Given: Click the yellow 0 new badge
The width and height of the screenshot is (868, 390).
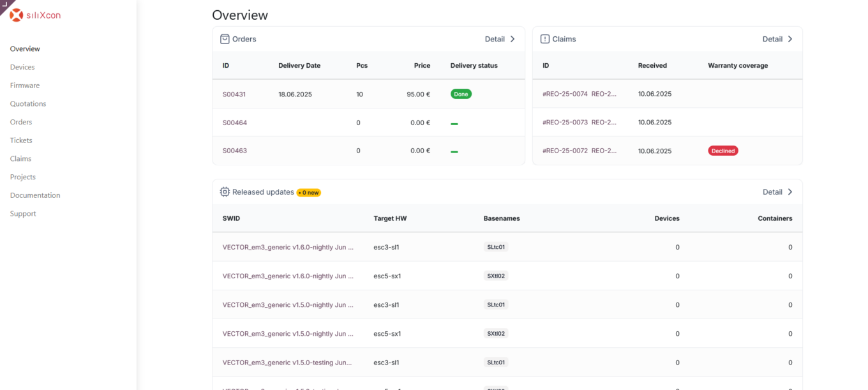Looking at the screenshot, I should pos(309,192).
